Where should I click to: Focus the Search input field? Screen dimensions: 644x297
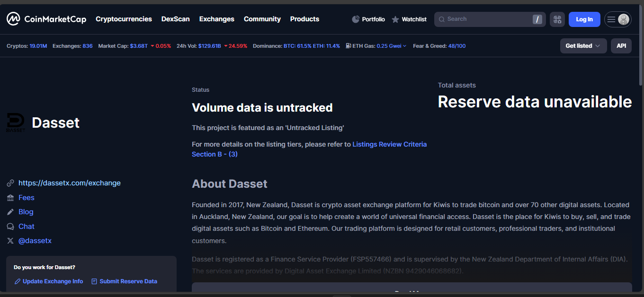490,19
